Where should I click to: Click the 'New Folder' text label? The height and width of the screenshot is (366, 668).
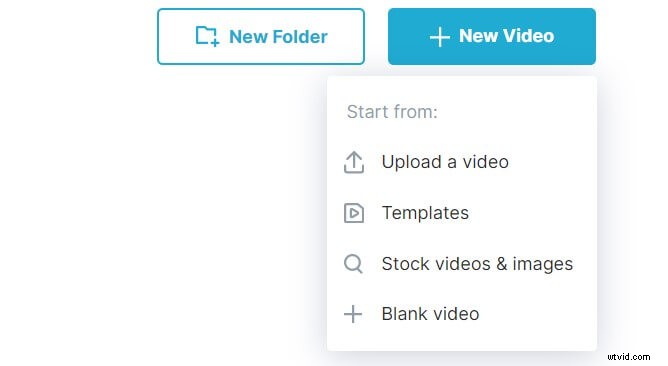pos(278,37)
